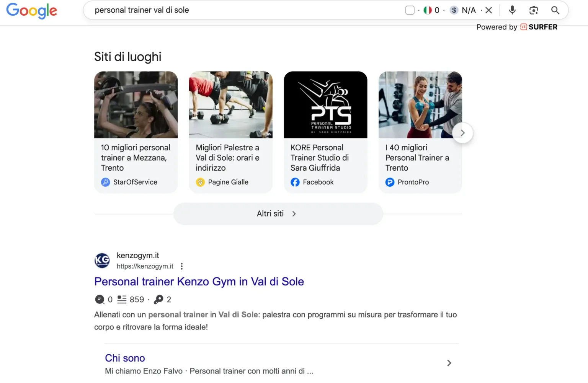Open Google Lens image search camera icon

tap(534, 10)
